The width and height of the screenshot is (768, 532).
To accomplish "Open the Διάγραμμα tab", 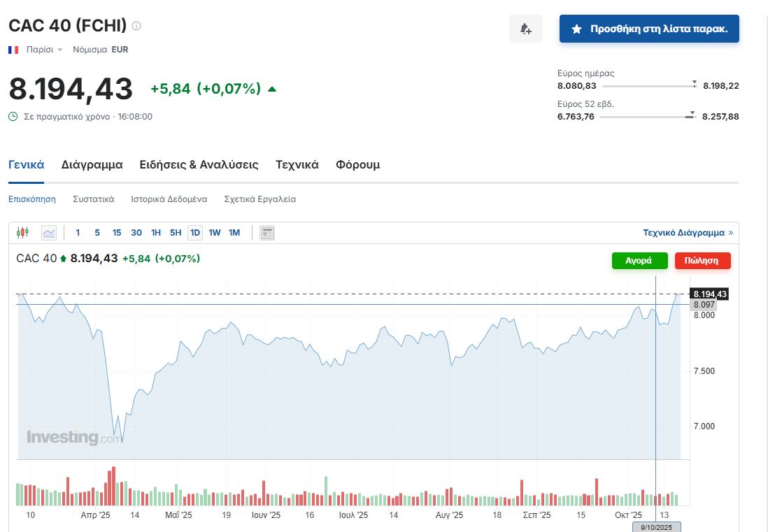I will click(92, 165).
